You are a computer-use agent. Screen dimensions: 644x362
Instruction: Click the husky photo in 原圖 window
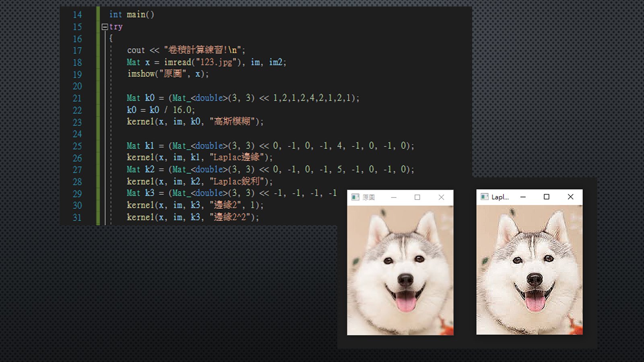[x=400, y=270]
